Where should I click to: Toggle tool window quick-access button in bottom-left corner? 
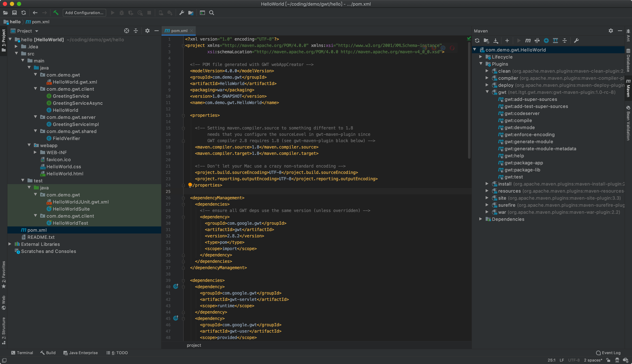[x=4, y=360]
